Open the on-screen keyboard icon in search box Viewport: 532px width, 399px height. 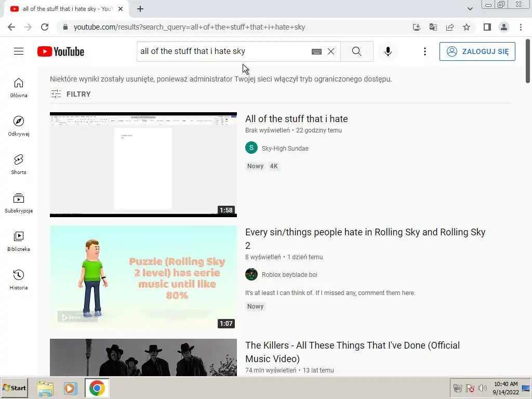(316, 51)
